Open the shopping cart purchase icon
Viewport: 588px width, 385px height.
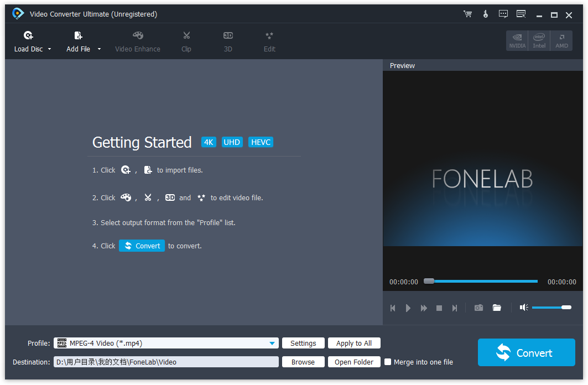(x=467, y=14)
